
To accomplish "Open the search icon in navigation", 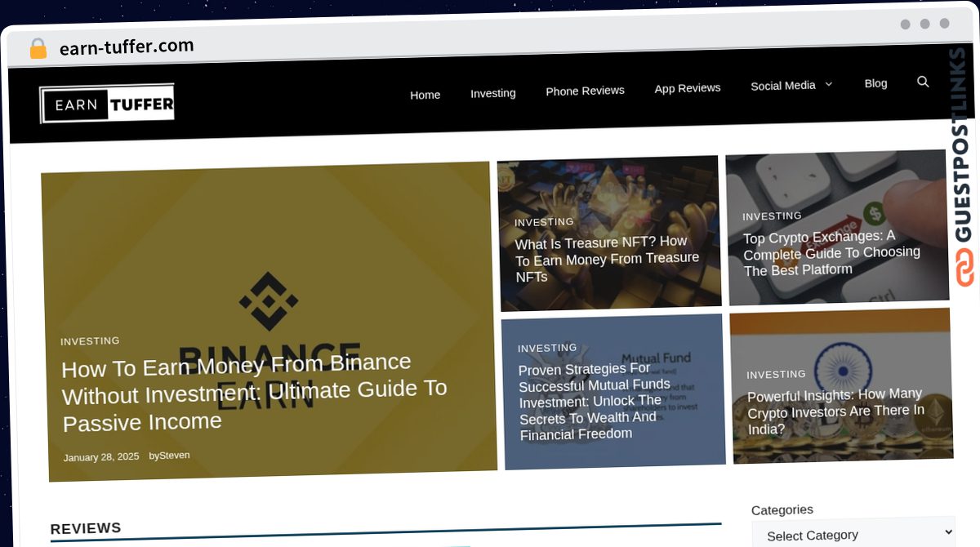I will [x=923, y=82].
